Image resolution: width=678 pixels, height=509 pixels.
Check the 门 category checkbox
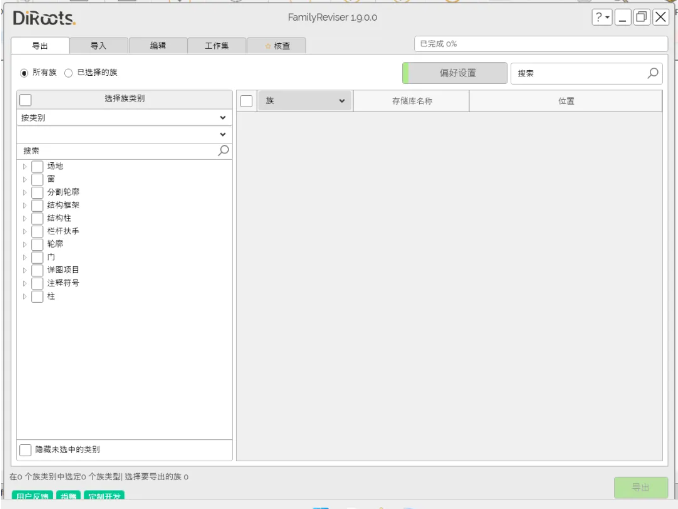point(37,257)
